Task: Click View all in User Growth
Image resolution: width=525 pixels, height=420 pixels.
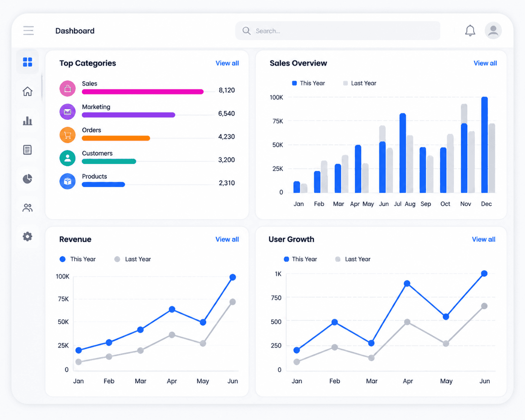Action: [x=484, y=240]
